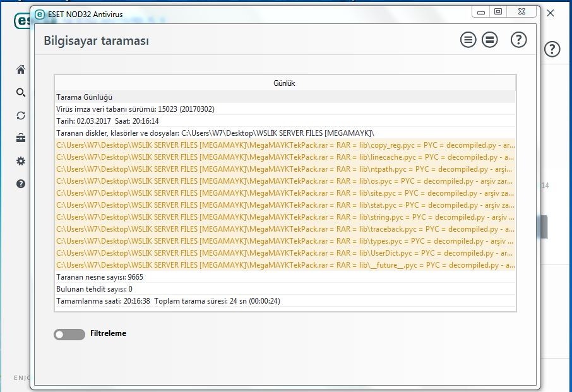Select the lib\UserDict.pyc log row

click(x=285, y=253)
